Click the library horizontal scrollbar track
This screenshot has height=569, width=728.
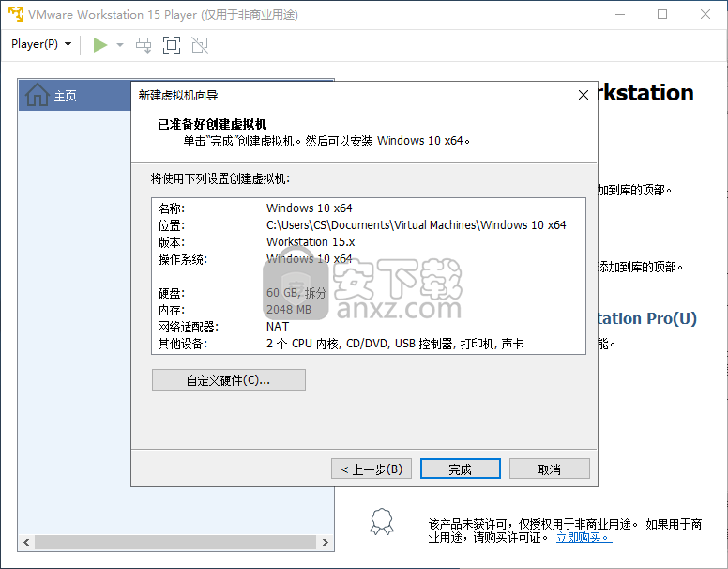[x=176, y=542]
